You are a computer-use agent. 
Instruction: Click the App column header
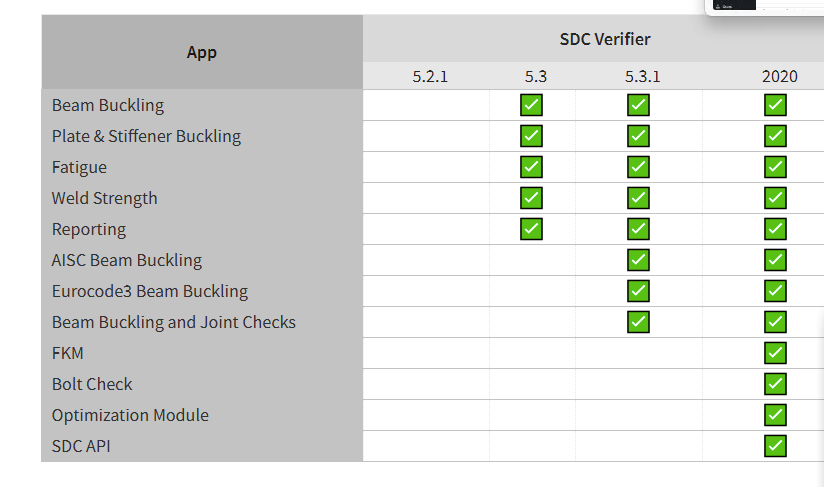pos(202,52)
